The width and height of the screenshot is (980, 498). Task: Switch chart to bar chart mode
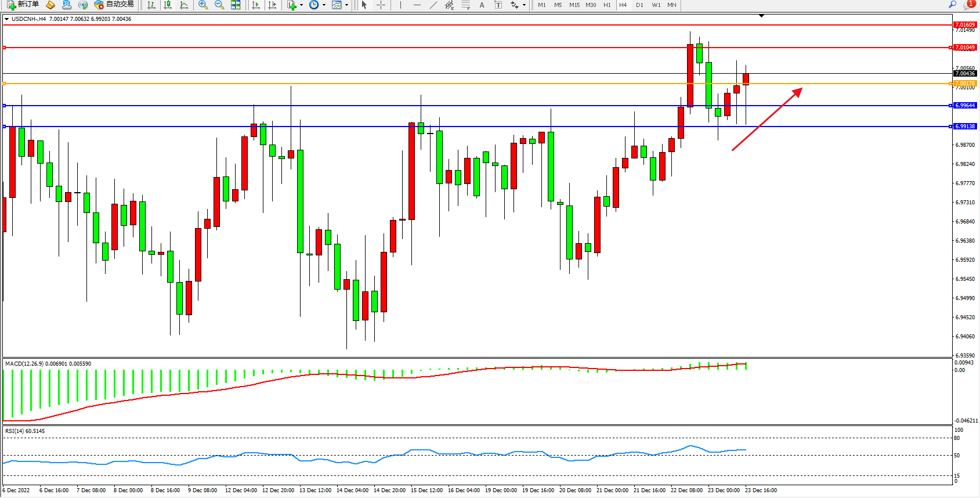click(151, 5)
